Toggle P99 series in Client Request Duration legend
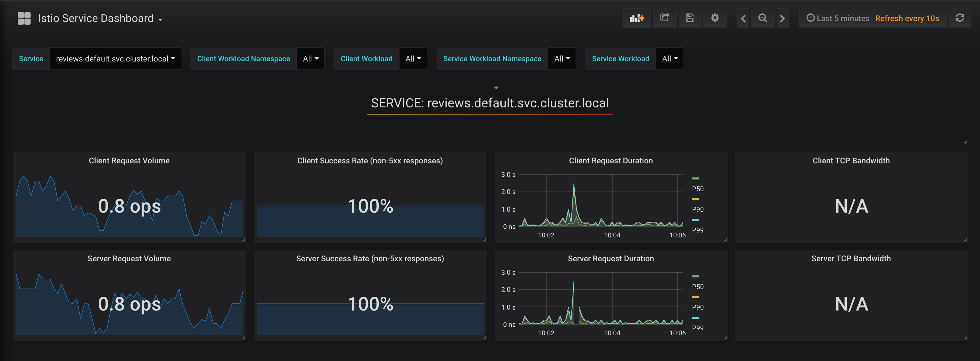 pyautogui.click(x=698, y=230)
